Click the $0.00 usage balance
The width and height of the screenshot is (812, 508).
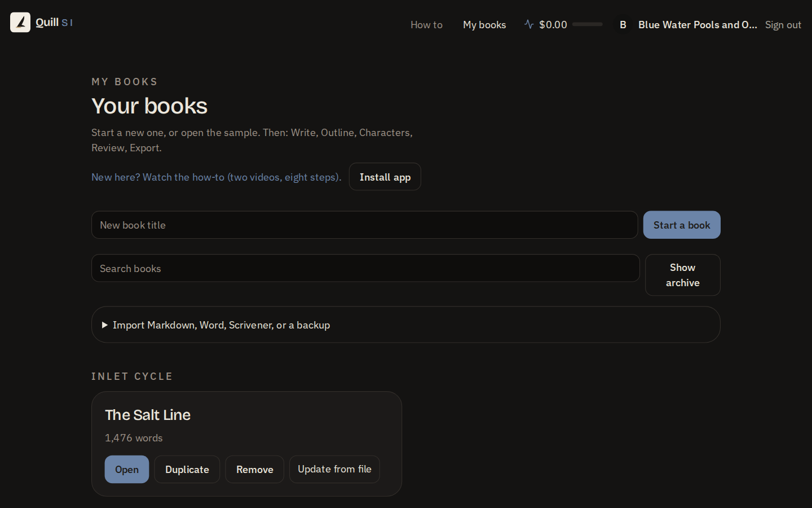tap(553, 25)
